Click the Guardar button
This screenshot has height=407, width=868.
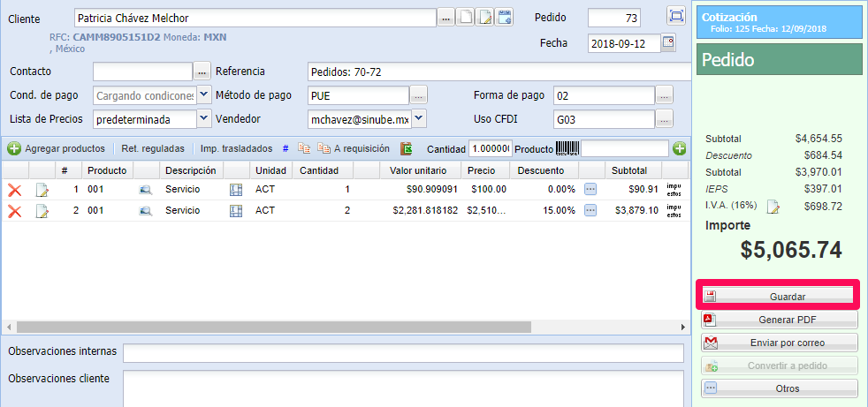click(780, 297)
